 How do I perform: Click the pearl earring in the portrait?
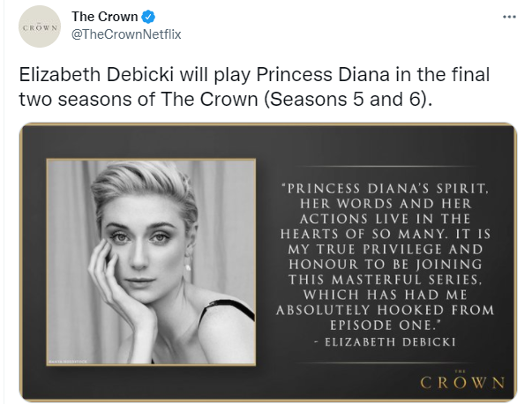click(188, 267)
